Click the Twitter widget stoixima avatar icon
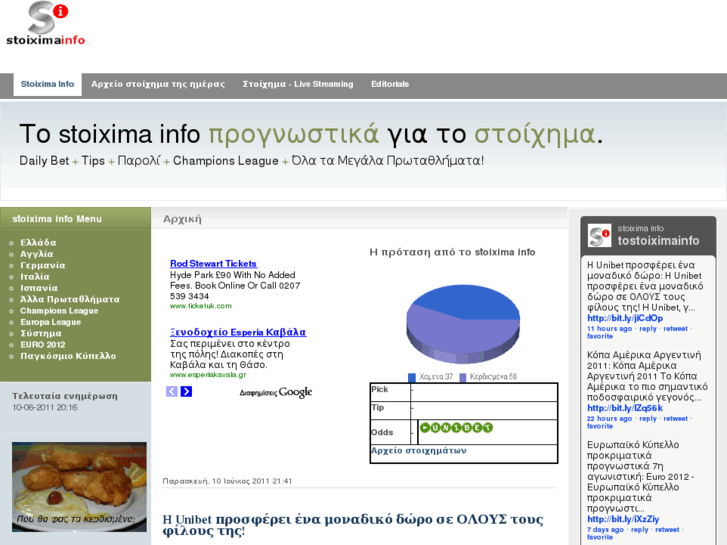Image resolution: width=727 pixels, height=545 pixels. pos(599,235)
